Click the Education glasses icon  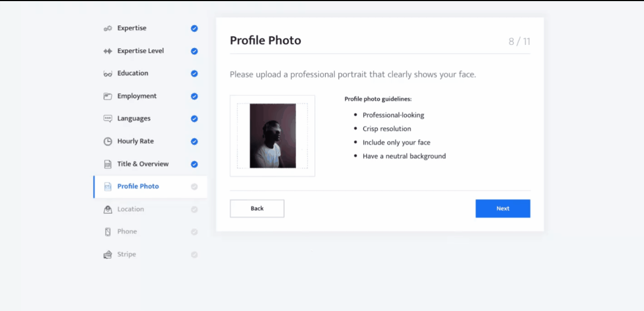(x=108, y=74)
